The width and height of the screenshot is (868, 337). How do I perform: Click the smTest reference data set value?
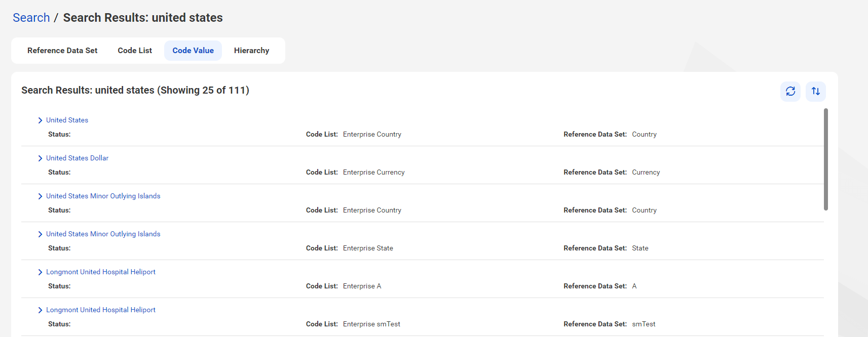pyautogui.click(x=644, y=324)
